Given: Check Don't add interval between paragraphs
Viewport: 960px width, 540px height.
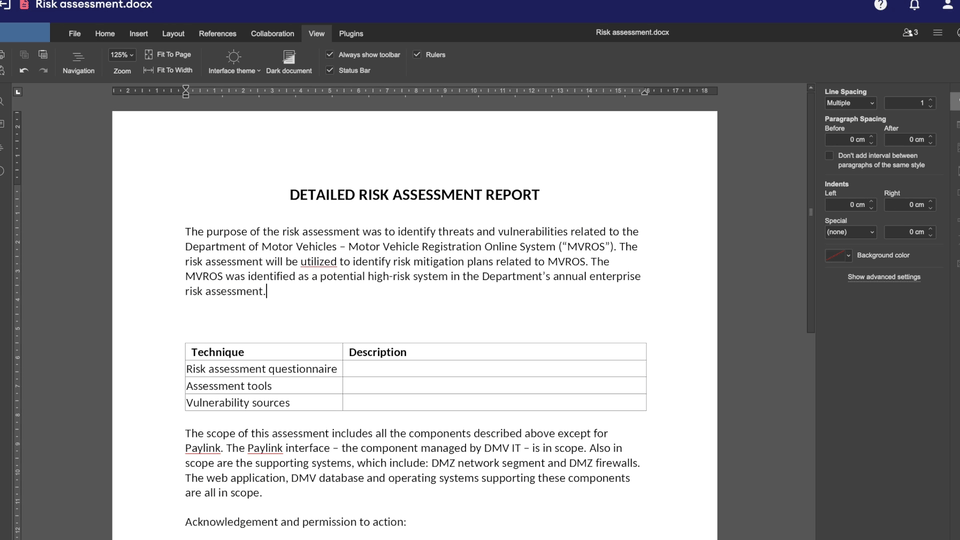Looking at the screenshot, I should click(x=830, y=156).
